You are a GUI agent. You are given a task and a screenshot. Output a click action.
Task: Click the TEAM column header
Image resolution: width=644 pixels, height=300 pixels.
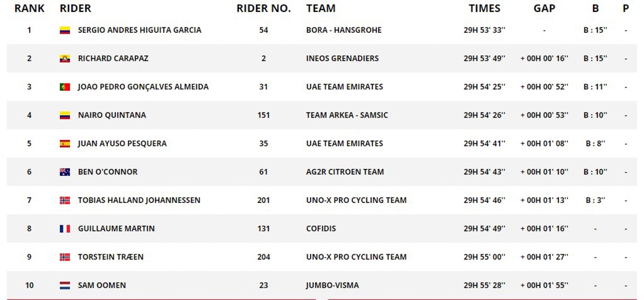(x=321, y=9)
